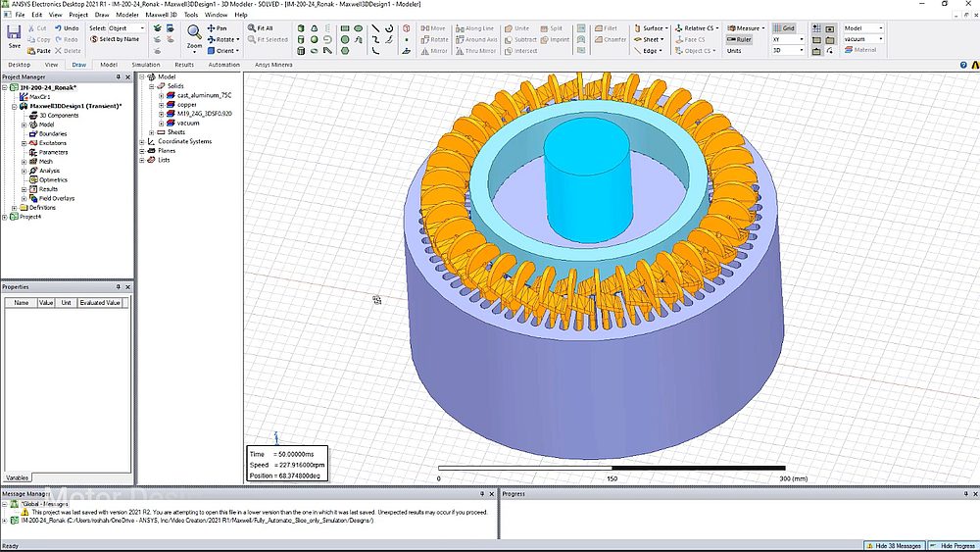Click the Hide Progress button

(953, 546)
